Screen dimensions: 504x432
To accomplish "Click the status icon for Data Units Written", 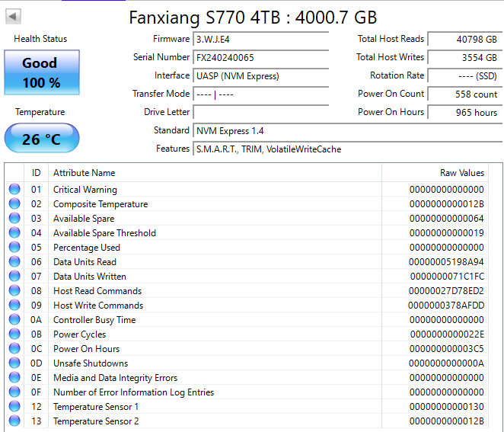I will pyautogui.click(x=14, y=277).
